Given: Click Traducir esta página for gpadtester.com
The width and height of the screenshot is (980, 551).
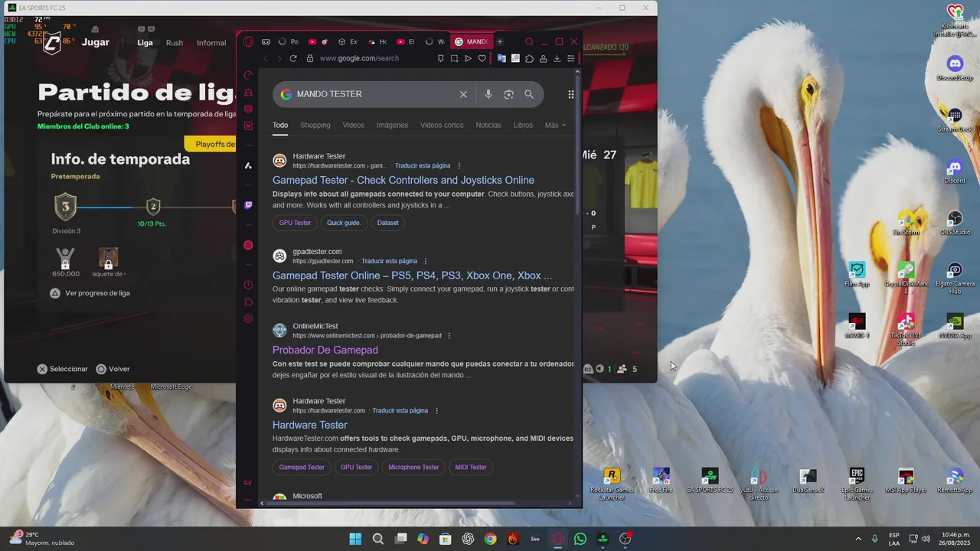Looking at the screenshot, I should coord(389,261).
